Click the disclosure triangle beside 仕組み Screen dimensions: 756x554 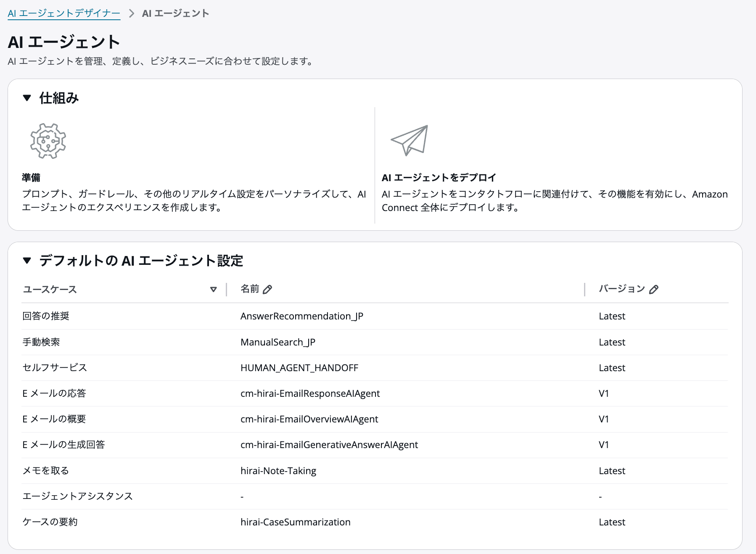pos(27,98)
